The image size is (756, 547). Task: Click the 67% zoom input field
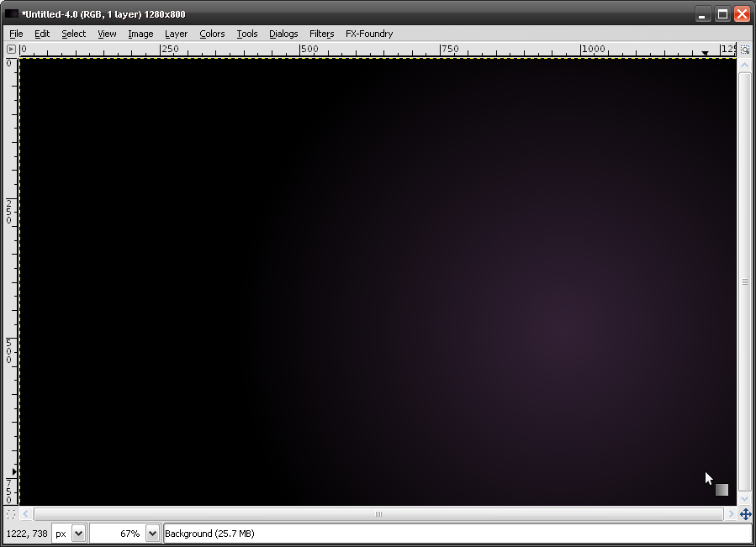(118, 534)
